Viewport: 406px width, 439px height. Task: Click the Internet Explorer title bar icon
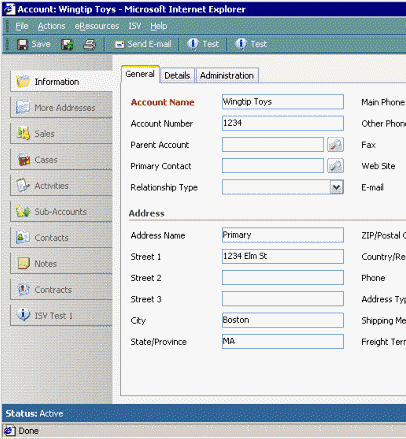point(9,9)
